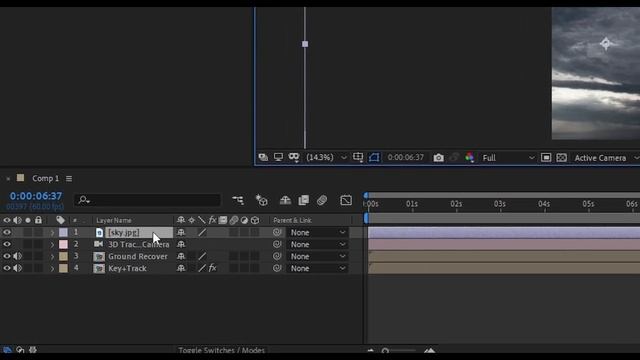Open the Show Channel color management icon
This screenshot has height=360, width=640.
469,158
